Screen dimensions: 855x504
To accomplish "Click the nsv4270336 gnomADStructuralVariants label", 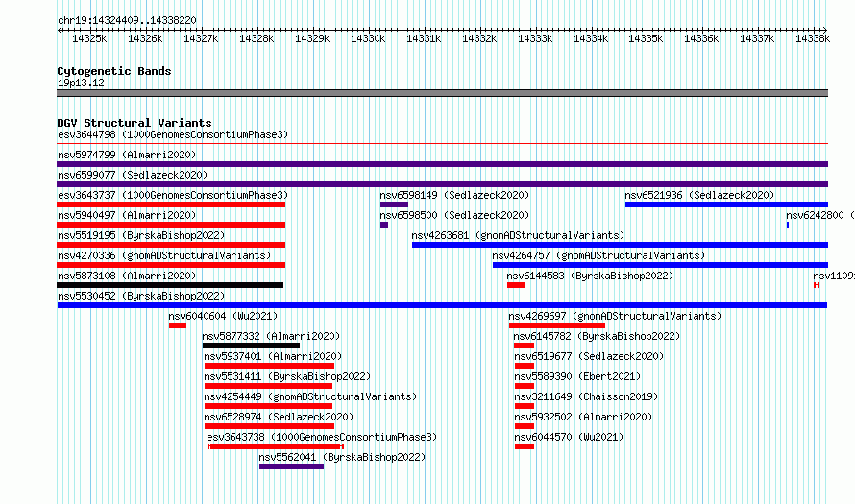I will click(164, 255).
